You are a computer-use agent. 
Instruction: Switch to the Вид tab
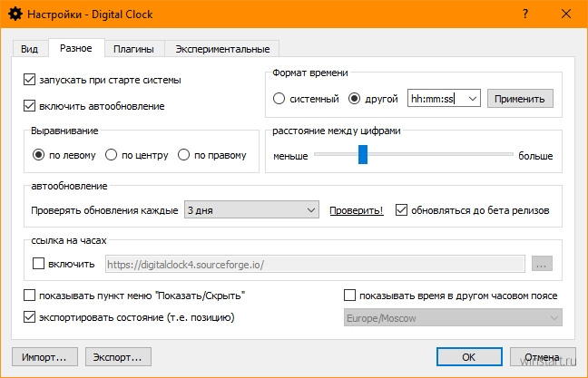tap(29, 49)
